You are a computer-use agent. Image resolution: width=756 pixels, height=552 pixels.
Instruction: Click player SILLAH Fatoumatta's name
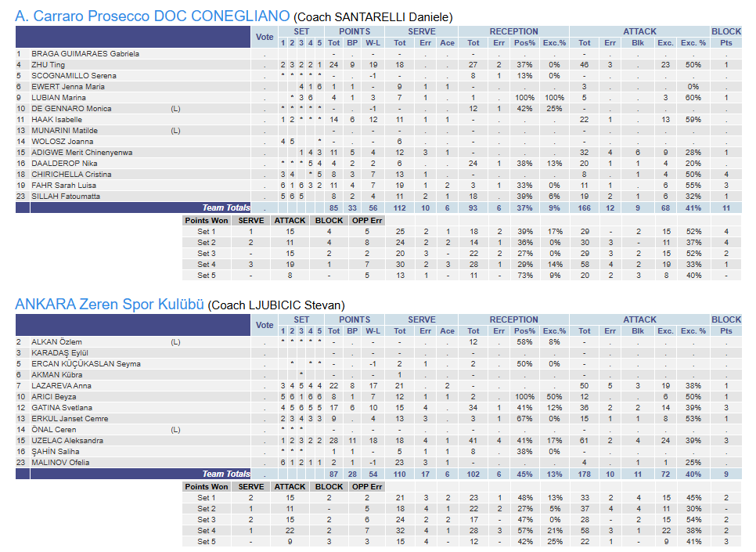[66, 197]
